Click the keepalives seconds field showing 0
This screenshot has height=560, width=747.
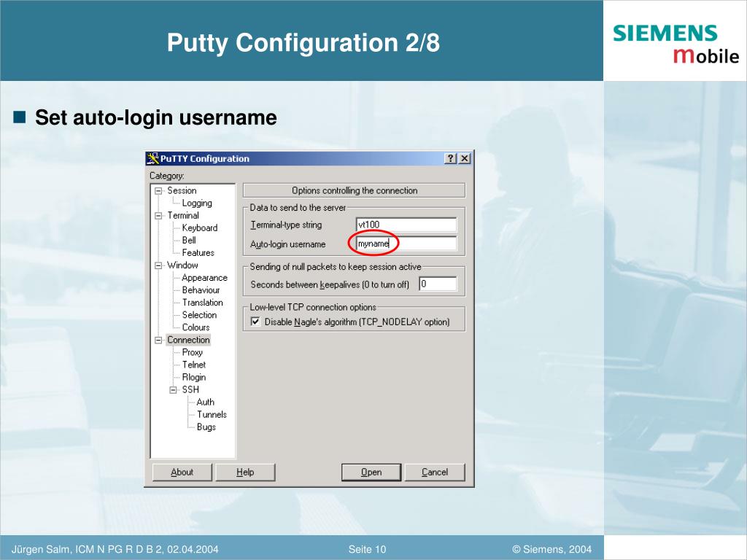point(438,284)
